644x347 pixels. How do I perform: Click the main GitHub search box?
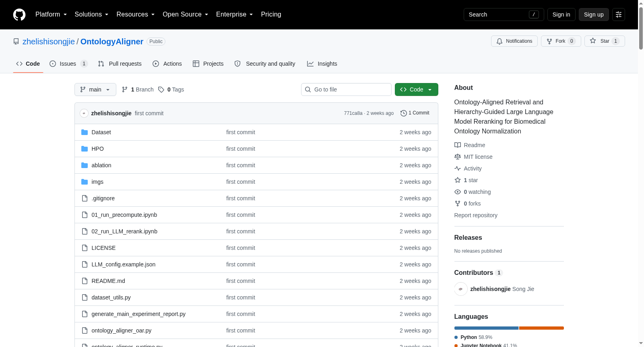click(x=504, y=15)
